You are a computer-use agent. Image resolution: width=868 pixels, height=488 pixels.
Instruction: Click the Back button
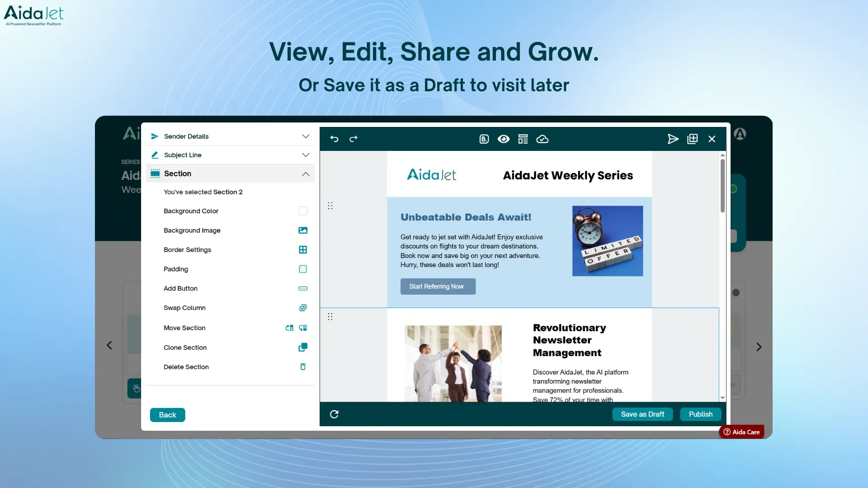168,415
